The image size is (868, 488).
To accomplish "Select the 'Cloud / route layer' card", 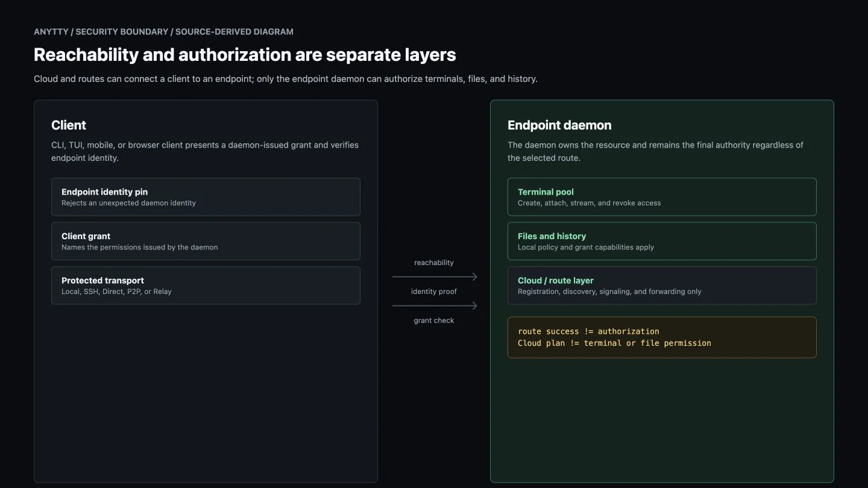I will tap(662, 286).
